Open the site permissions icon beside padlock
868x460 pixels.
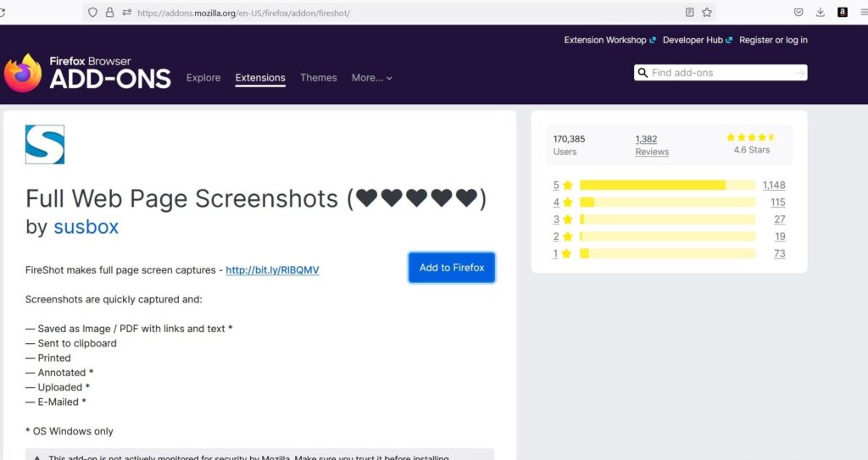point(127,12)
